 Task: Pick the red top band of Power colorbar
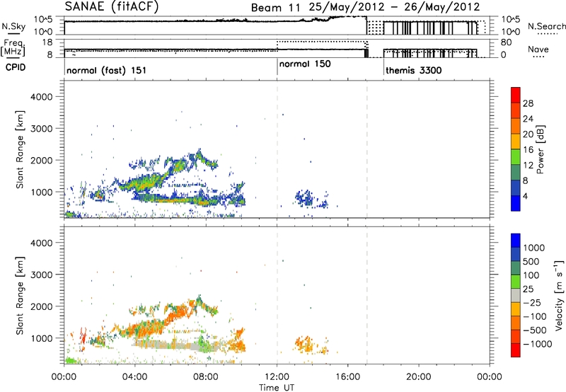click(516, 95)
